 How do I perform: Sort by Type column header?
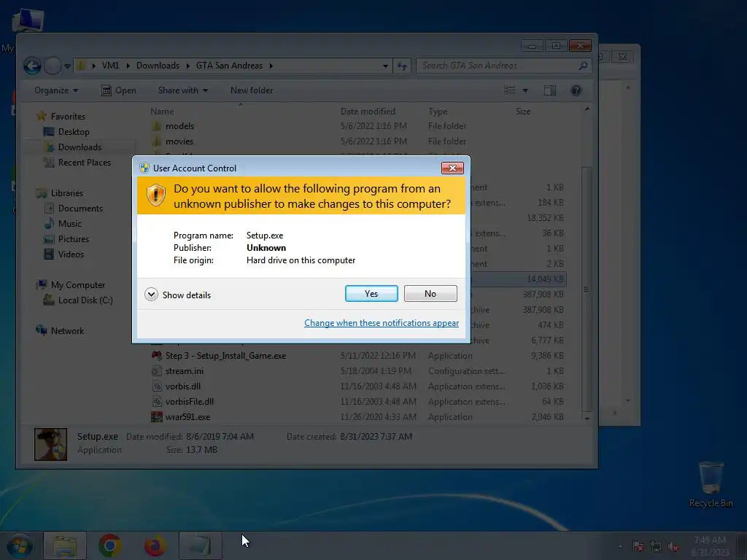tap(438, 112)
